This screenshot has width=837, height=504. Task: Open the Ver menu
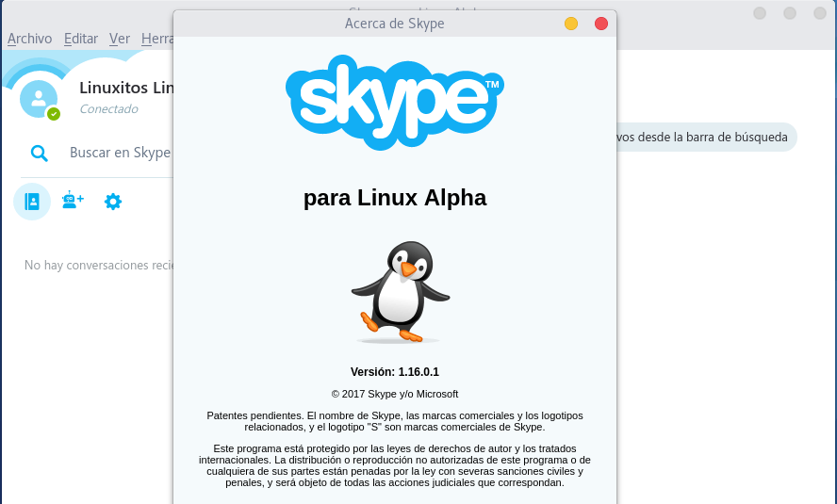pos(119,39)
